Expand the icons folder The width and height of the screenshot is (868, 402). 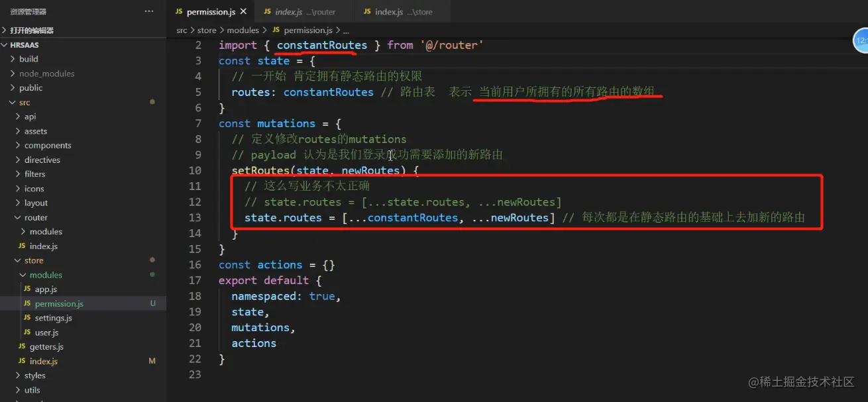[83, 189]
